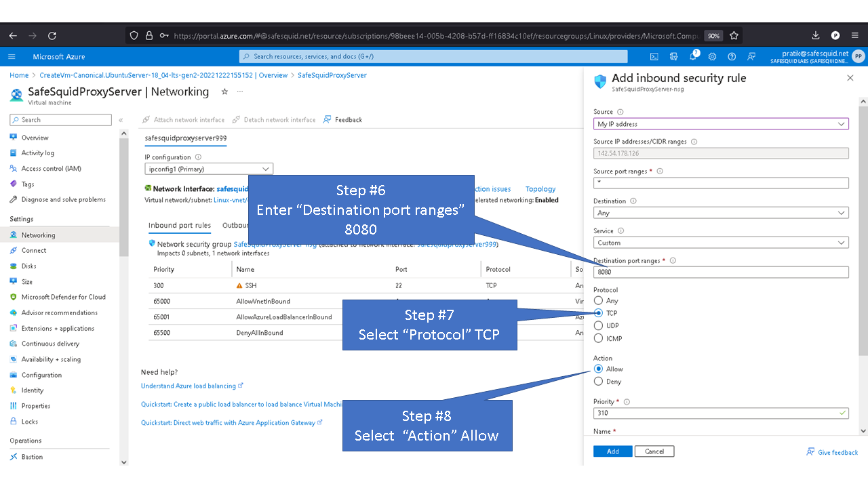Click the info icon beside Service
868x488 pixels.
[620, 231]
